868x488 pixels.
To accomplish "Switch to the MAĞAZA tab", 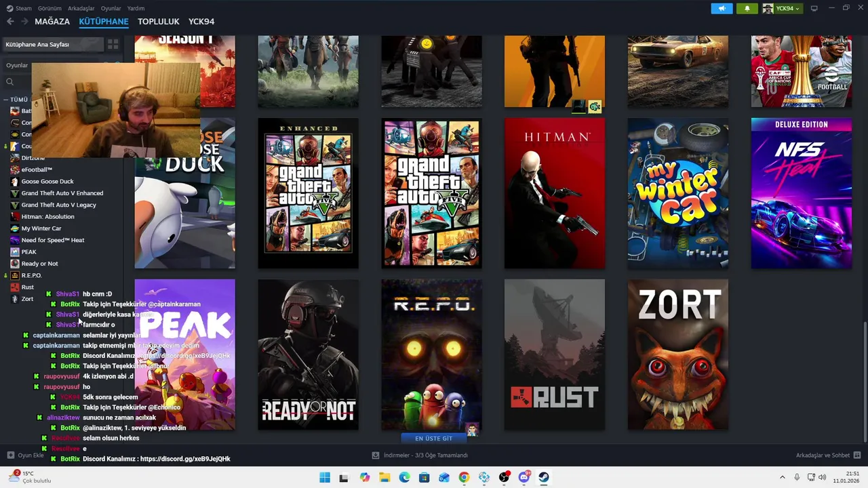I will click(52, 22).
